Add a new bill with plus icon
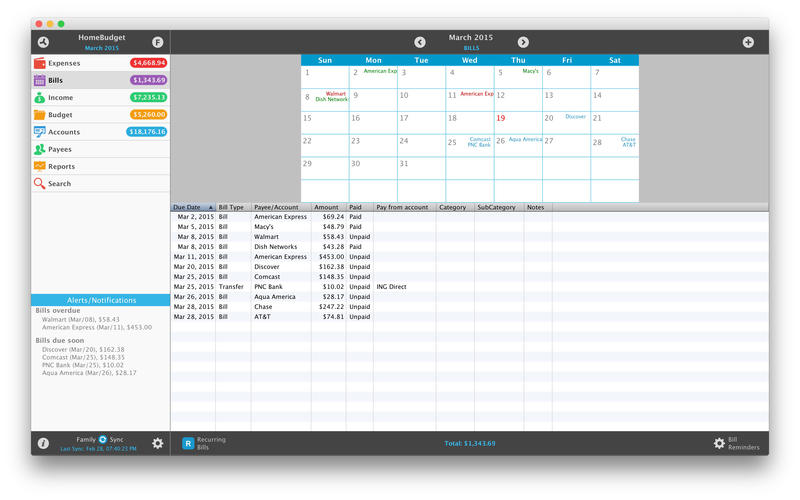Viewport: 800px width, 500px height. tap(748, 42)
